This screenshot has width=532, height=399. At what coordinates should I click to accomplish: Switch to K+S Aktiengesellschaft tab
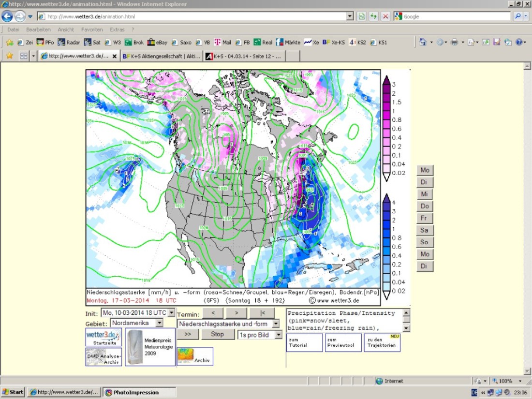[x=162, y=56]
